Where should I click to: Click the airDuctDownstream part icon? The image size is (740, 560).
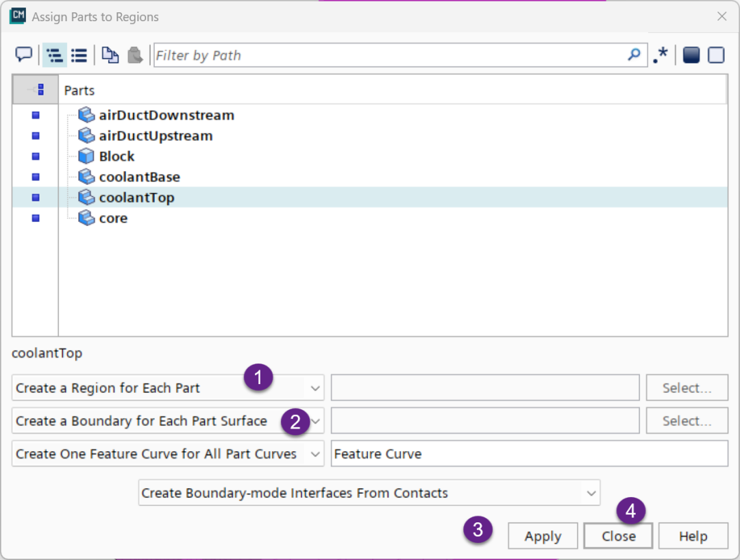(x=86, y=114)
